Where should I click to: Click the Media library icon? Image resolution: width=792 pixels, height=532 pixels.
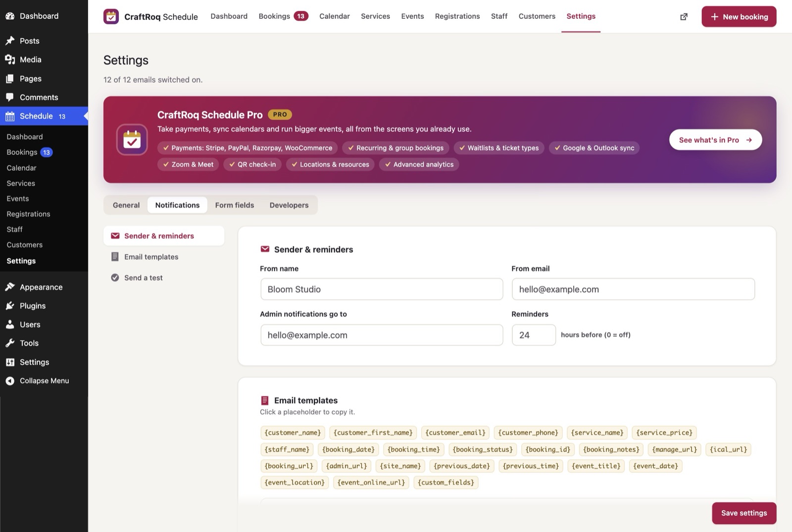pyautogui.click(x=10, y=59)
